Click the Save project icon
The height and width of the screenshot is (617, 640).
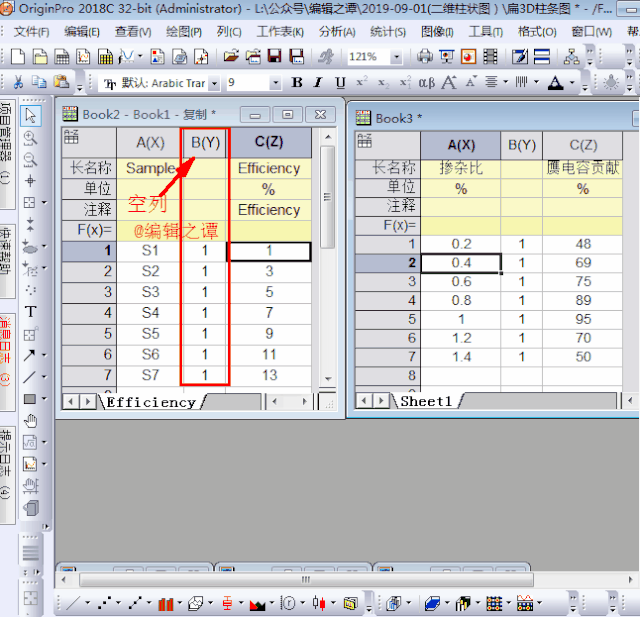point(273,57)
